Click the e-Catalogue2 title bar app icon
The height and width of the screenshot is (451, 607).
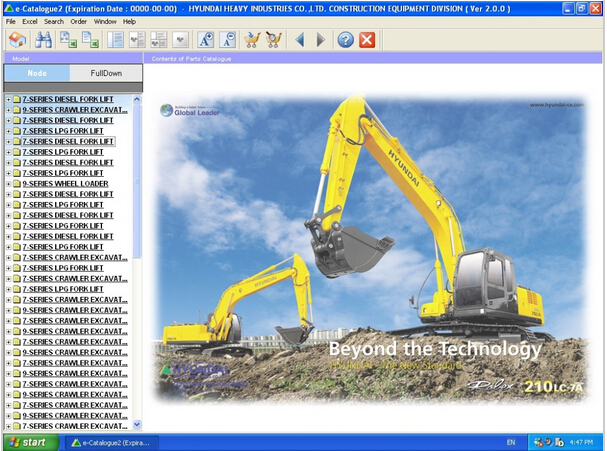point(9,9)
